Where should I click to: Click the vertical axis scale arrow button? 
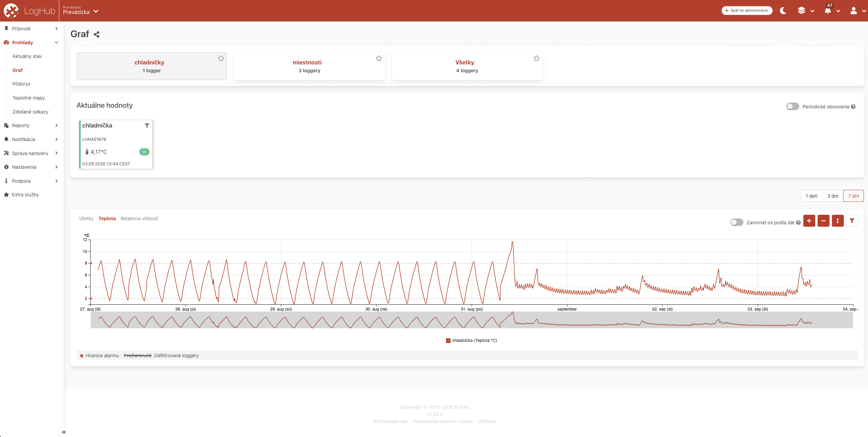click(838, 221)
